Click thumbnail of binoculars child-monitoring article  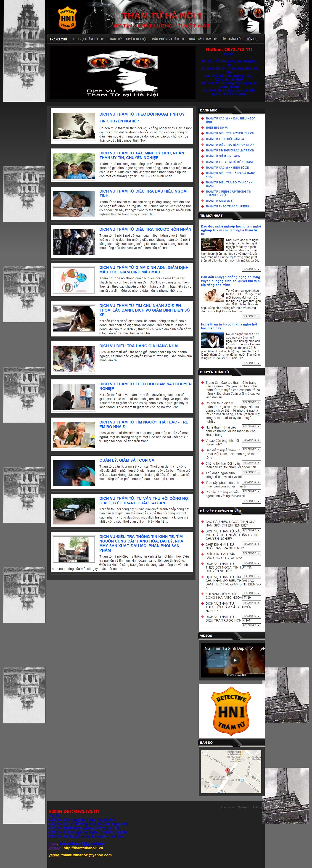click(x=74, y=473)
